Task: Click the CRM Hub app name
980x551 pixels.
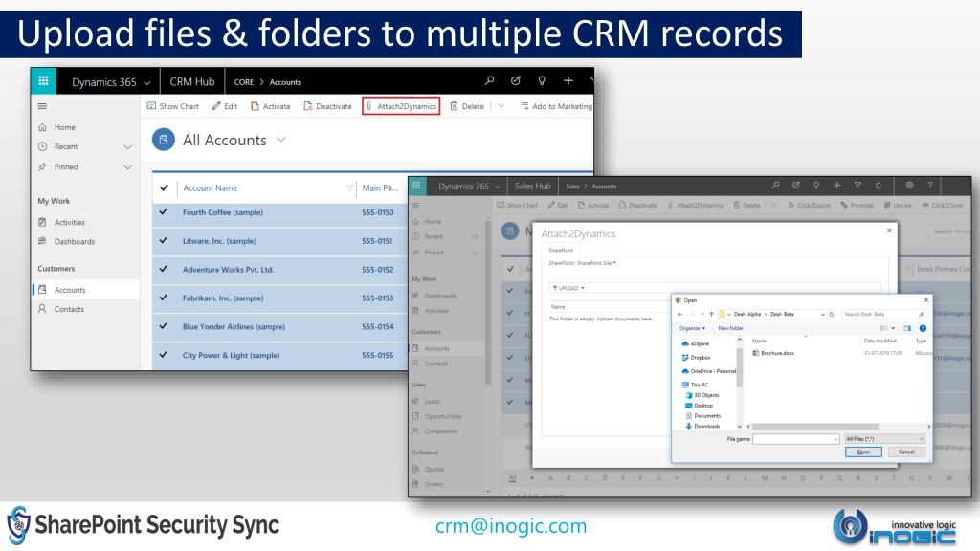Action: pyautogui.click(x=191, y=82)
